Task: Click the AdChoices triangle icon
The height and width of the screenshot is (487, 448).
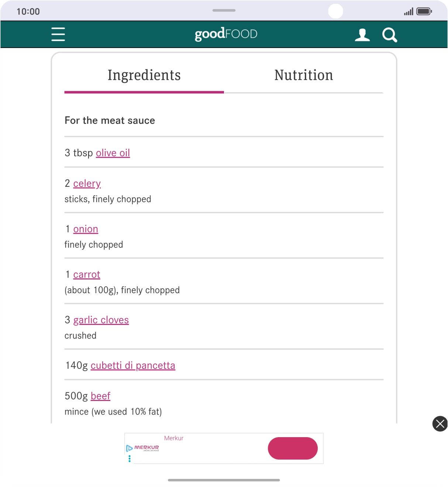Action: (129, 448)
